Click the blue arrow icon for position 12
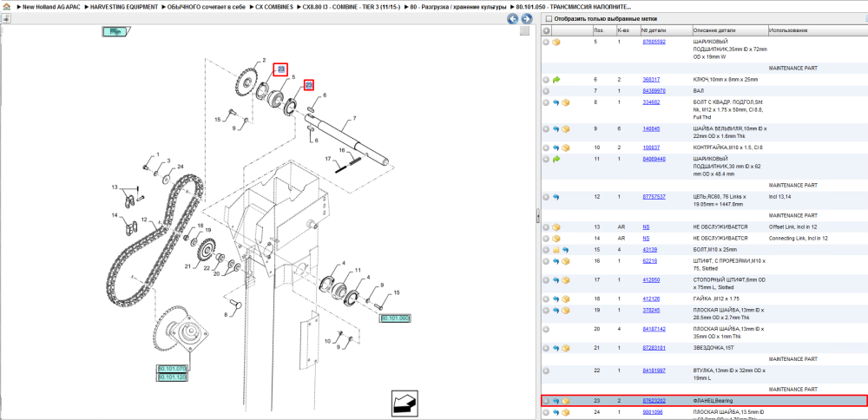 coord(556,197)
